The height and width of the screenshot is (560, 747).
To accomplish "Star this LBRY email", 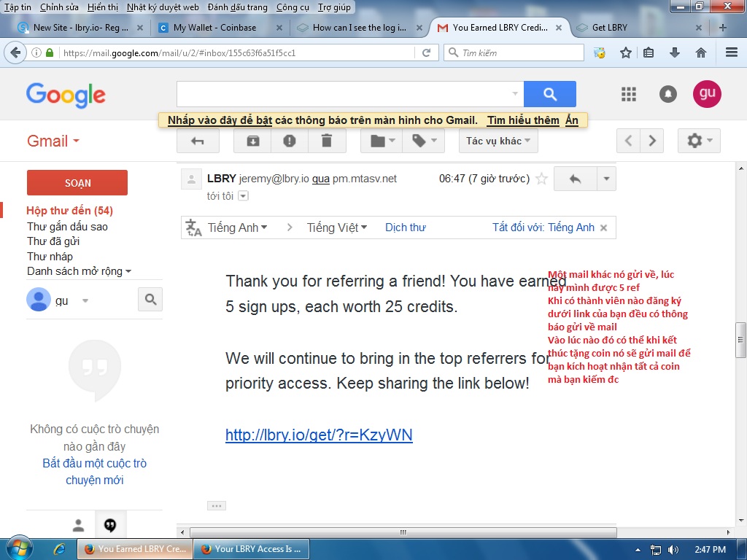I will tap(541, 179).
